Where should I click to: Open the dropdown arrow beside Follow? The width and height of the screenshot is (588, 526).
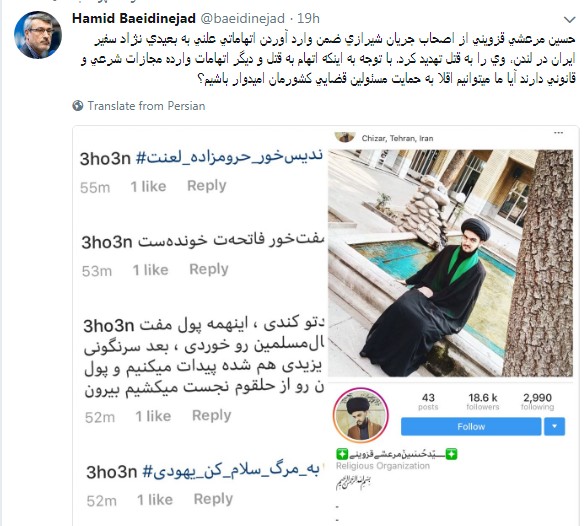pos(554,427)
